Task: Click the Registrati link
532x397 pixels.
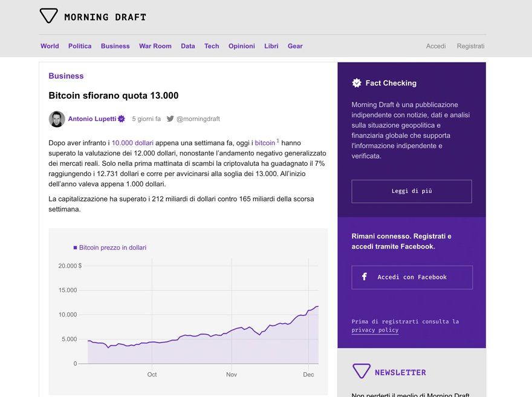Action: (470, 46)
